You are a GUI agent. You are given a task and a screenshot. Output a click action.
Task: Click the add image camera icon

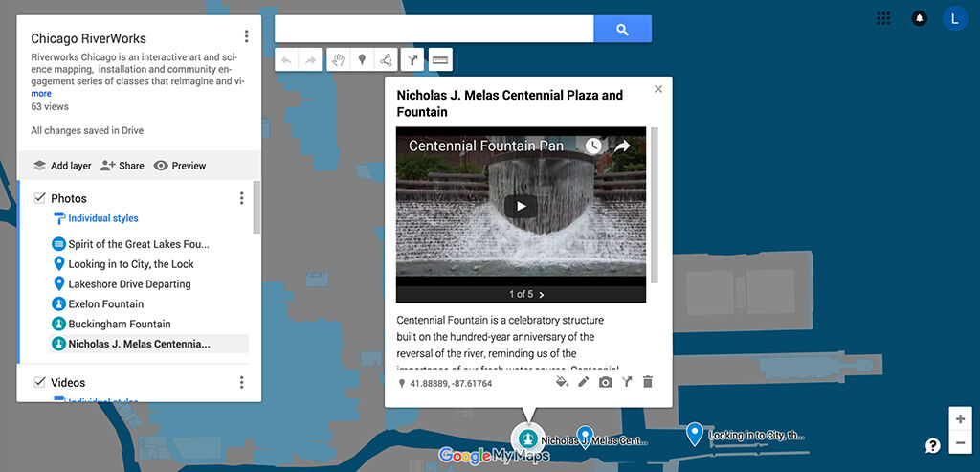tap(605, 381)
